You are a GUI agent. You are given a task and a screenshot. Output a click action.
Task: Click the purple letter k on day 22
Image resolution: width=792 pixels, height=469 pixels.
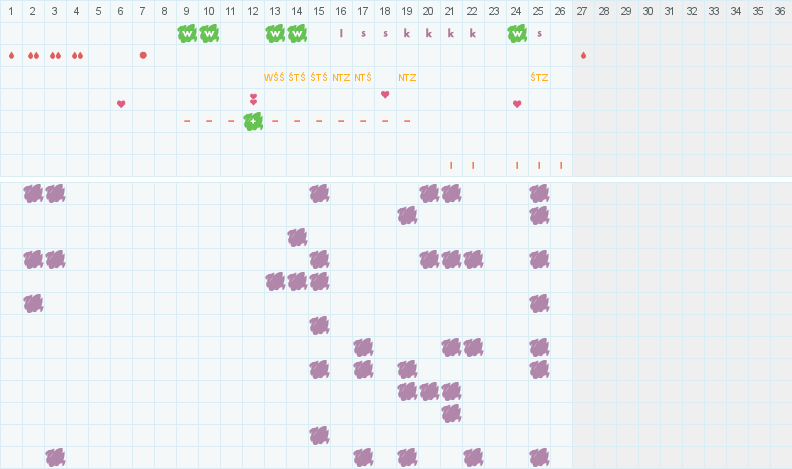click(473, 33)
